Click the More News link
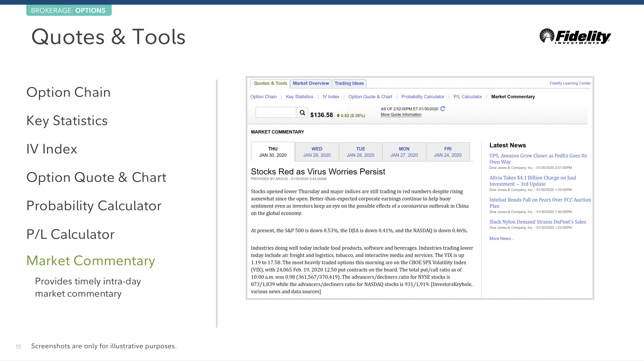 coord(501,238)
